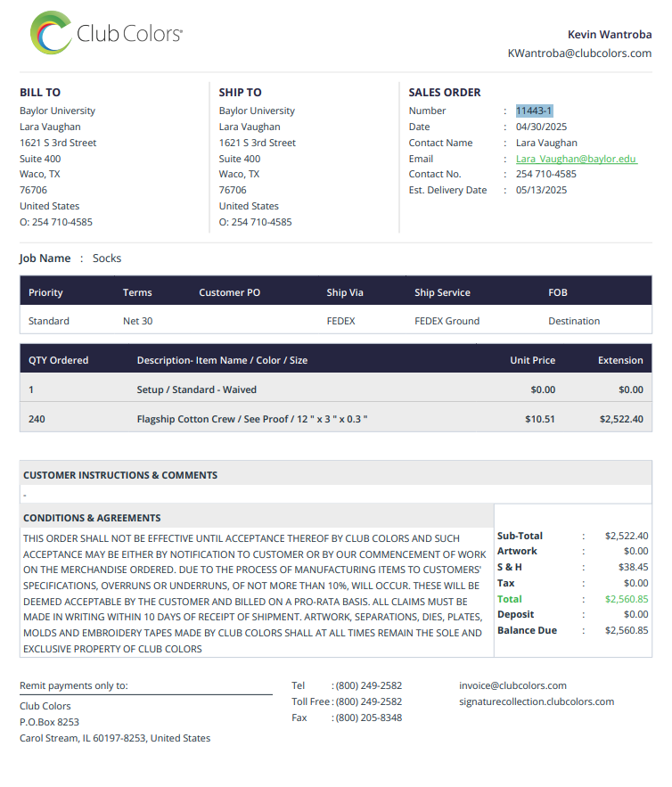The width and height of the screenshot is (672, 787).
Task: Click the Kevin Wantroba name
Action: tap(610, 35)
